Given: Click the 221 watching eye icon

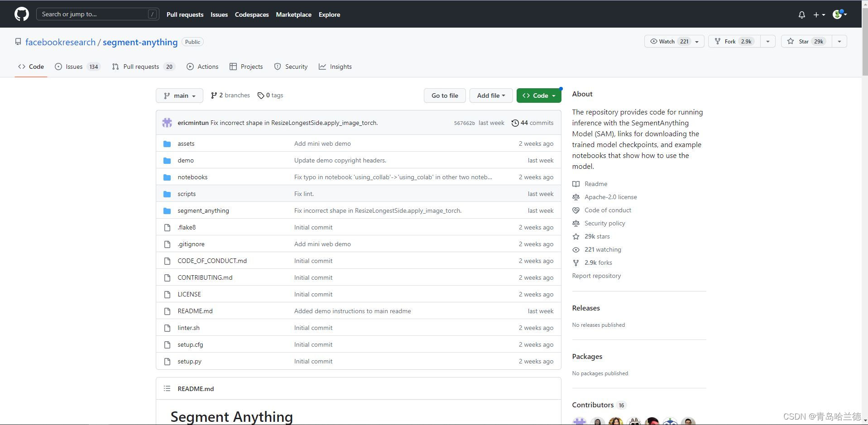Looking at the screenshot, I should pos(576,249).
